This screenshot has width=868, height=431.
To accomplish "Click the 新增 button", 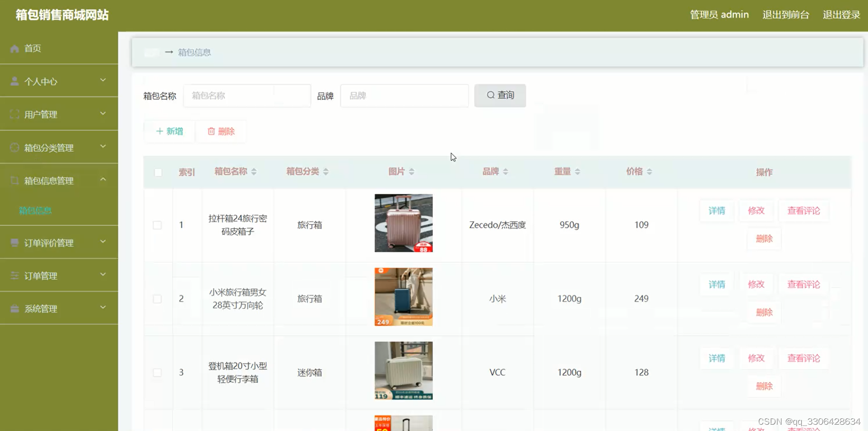I will (169, 131).
